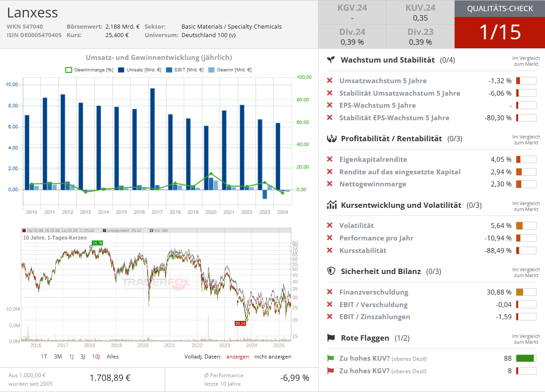The image size is (545, 392).
Task: Click the red flag beside Zu hohes KGV?
Action: click(x=331, y=371)
